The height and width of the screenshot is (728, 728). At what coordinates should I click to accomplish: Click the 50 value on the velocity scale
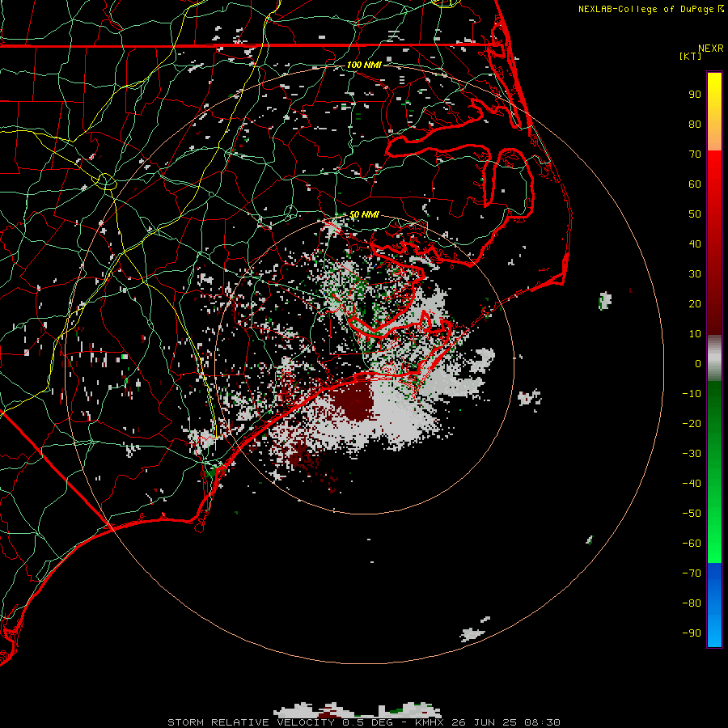coord(695,214)
